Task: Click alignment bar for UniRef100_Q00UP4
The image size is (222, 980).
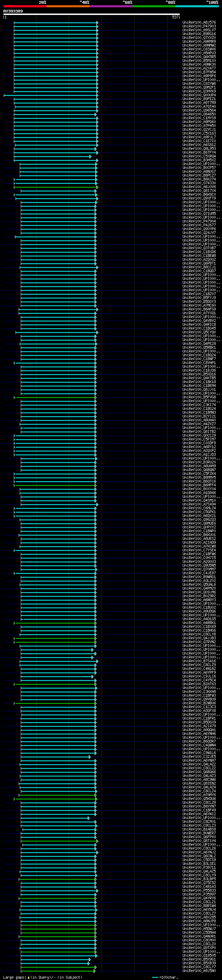Action: (51, 95)
